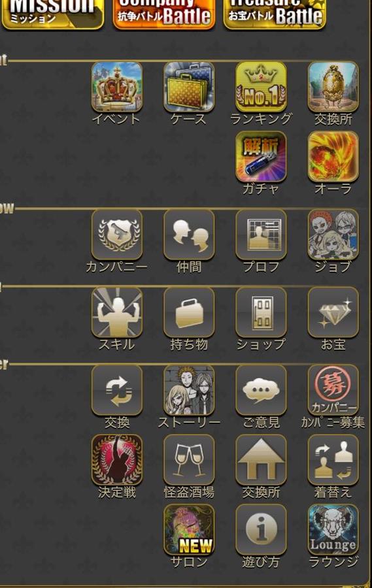Image resolution: width=372 pixels, height=588 pixels.
Task: Tap the Treasure Battle お宝バトル button
Action: [x=275, y=14]
